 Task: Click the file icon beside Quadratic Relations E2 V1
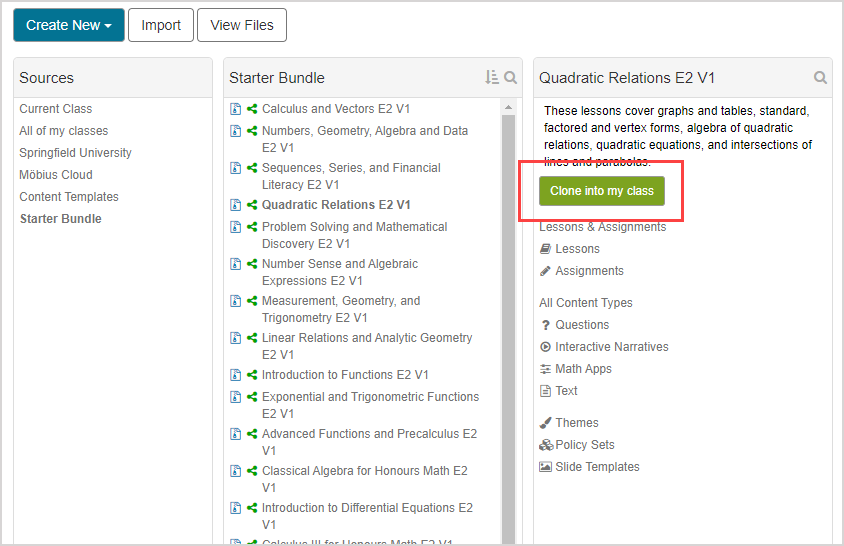[236, 205]
